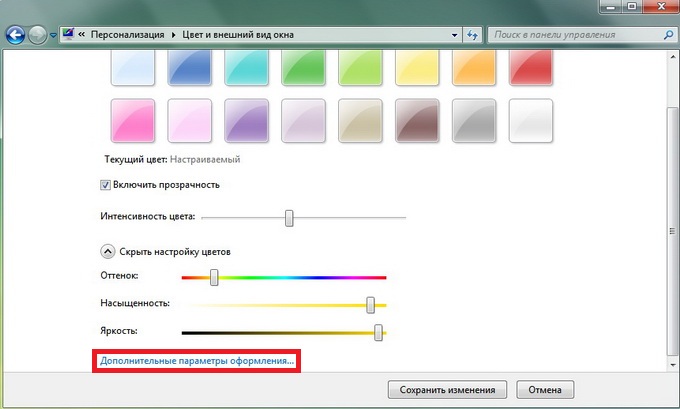Minimize the window
Image resolution: width=680 pixels, height=409 pixels.
pyautogui.click(x=611, y=6)
